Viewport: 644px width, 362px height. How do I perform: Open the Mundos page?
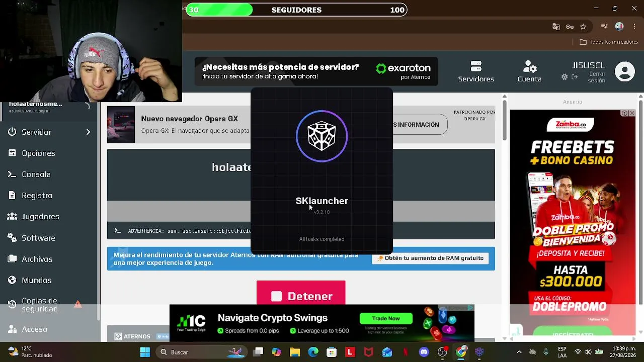pos(36,280)
